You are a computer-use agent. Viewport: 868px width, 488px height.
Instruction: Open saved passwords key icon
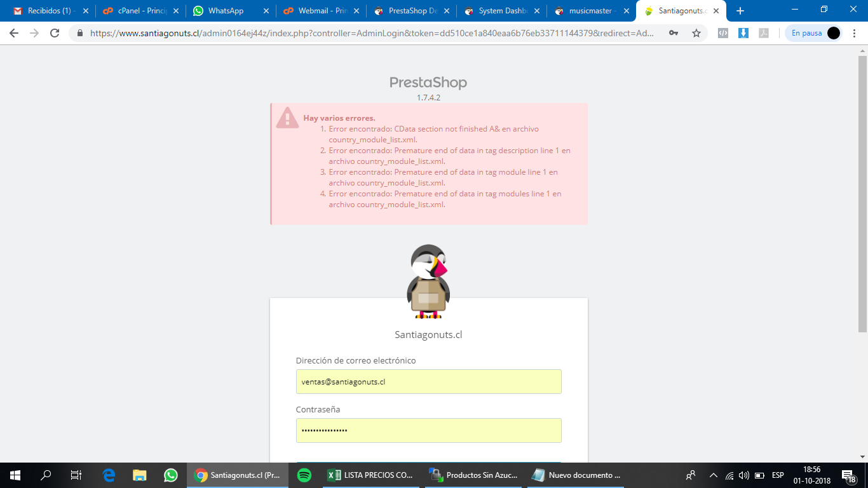674,33
